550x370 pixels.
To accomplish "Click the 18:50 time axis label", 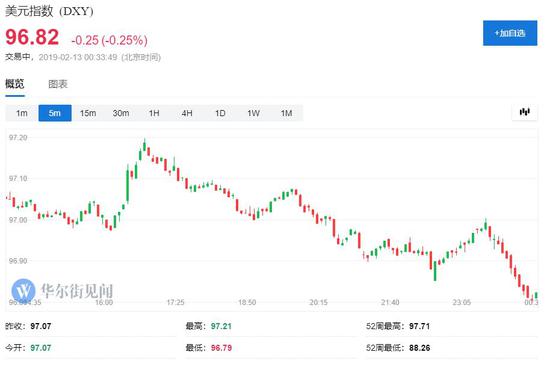I will click(x=247, y=302).
